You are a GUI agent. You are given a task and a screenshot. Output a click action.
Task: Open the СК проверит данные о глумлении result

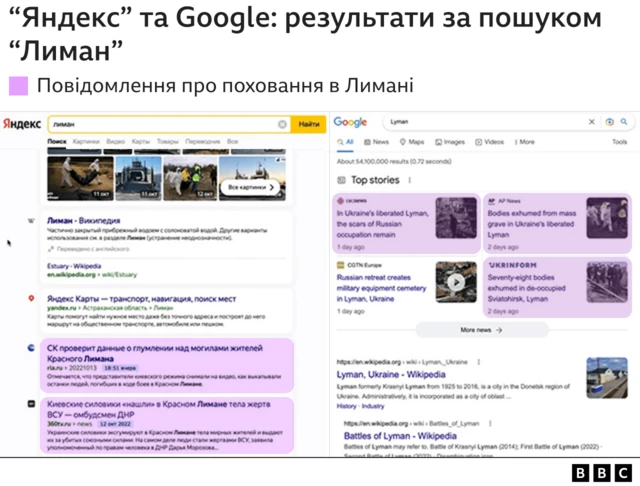click(155, 353)
